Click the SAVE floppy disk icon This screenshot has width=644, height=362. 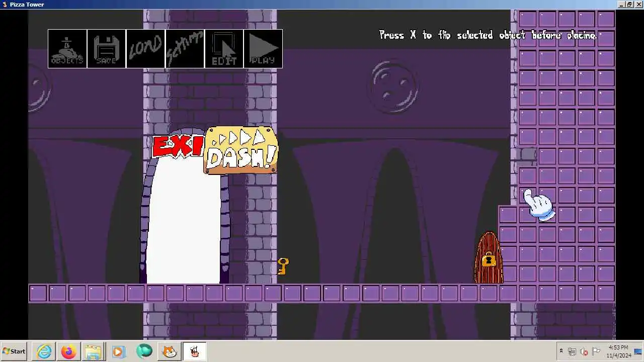(106, 49)
